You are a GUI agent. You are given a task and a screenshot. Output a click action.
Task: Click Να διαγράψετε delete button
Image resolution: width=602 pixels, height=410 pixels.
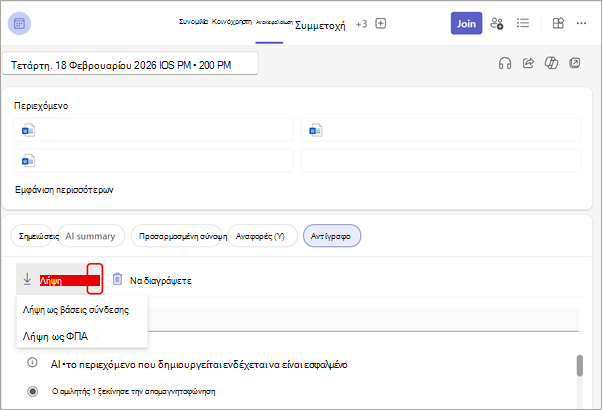pyautogui.click(x=152, y=280)
